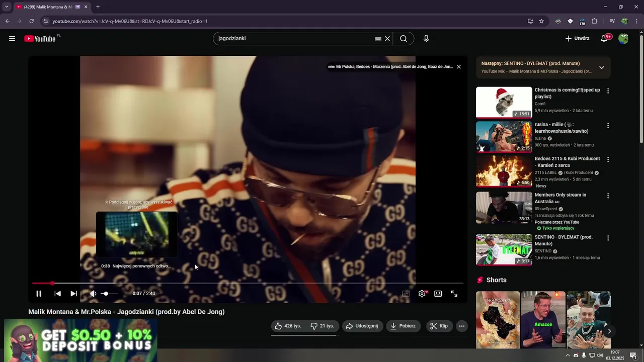Image resolution: width=644 pixels, height=362 pixels.
Task: Skip to previous video in playlist
Action: click(x=57, y=294)
